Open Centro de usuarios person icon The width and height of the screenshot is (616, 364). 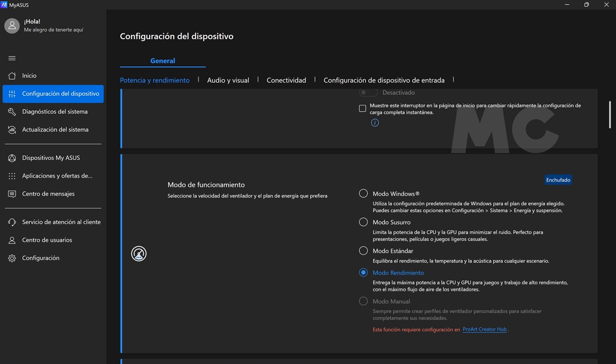(x=12, y=240)
